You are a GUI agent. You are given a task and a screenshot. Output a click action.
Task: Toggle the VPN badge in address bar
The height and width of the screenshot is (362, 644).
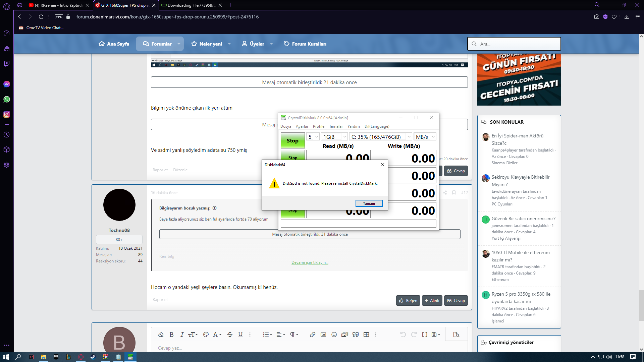(x=59, y=17)
